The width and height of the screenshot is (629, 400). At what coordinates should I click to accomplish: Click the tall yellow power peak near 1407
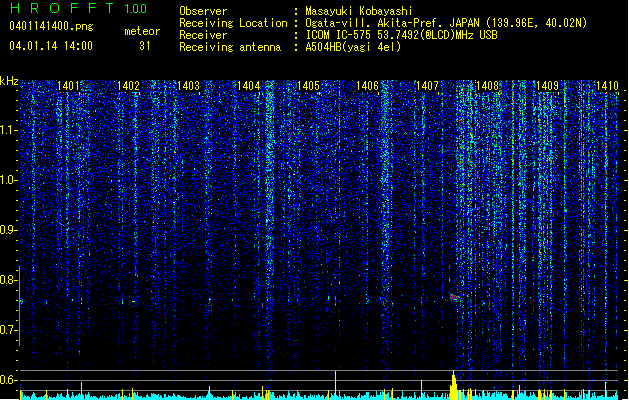coord(454,385)
